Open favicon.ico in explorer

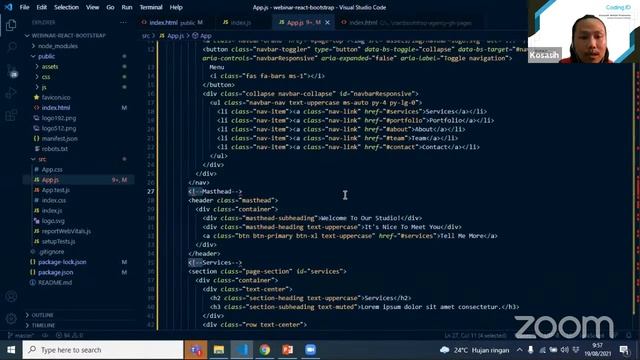click(56, 98)
